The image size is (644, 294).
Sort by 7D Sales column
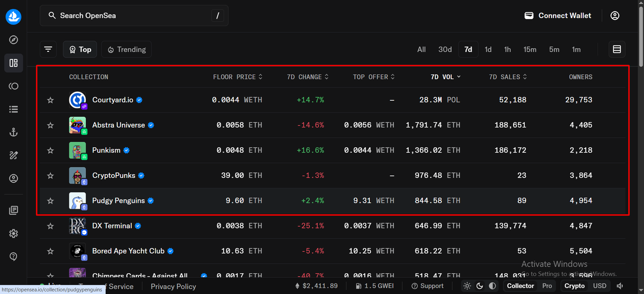(508, 77)
